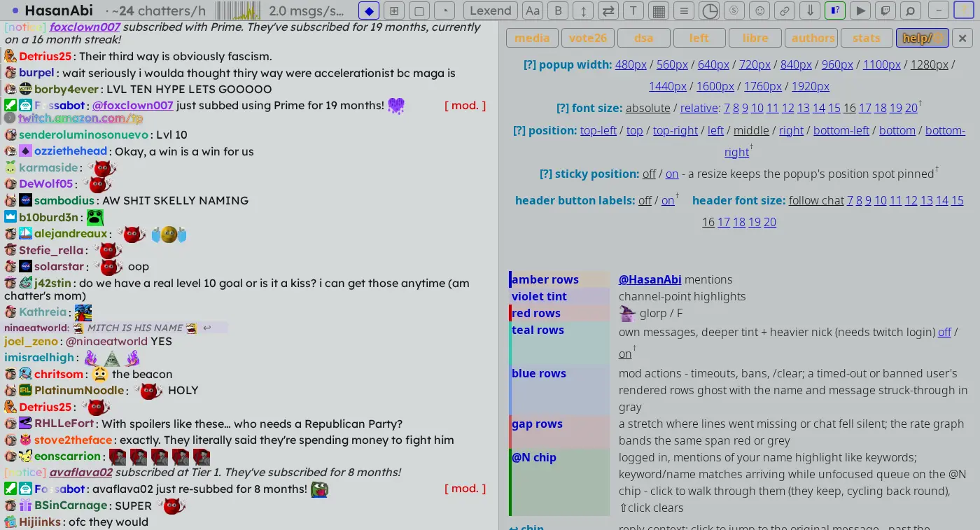Click the magnifier search button
This screenshot has height=530, width=980.
910,11
